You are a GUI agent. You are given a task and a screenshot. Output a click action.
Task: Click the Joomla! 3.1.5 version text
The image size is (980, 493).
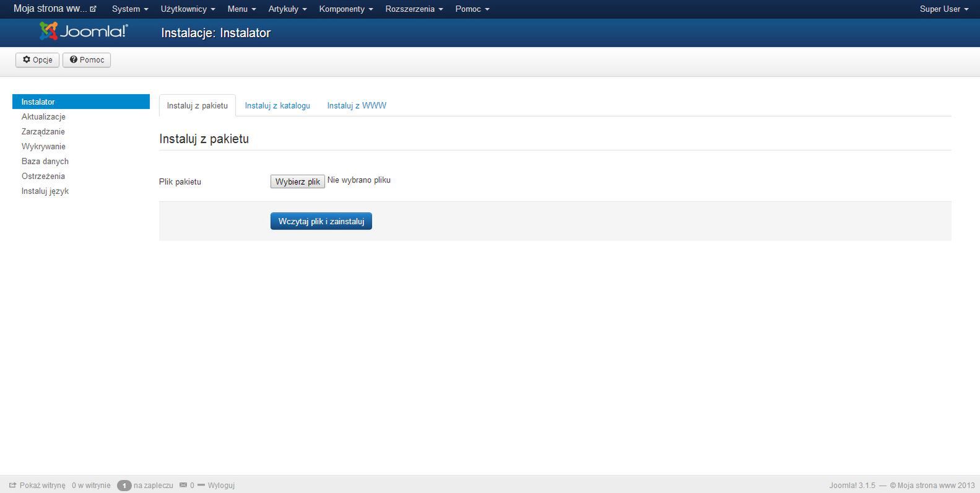(x=852, y=486)
